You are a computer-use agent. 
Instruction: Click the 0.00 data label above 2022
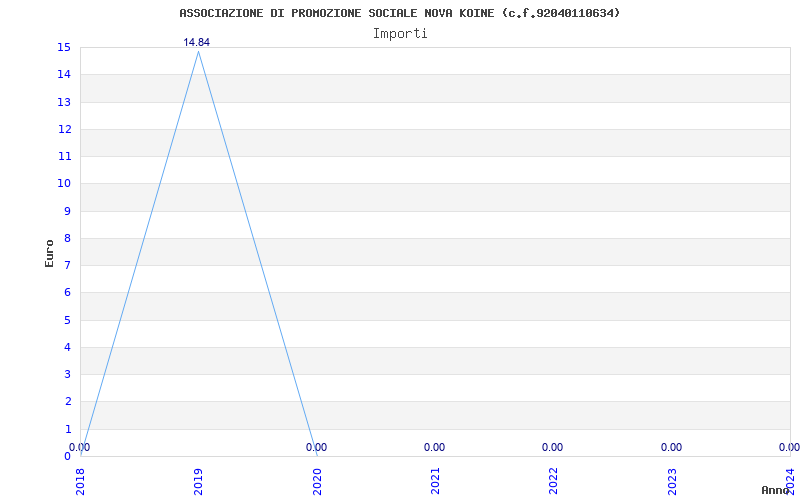click(x=552, y=447)
